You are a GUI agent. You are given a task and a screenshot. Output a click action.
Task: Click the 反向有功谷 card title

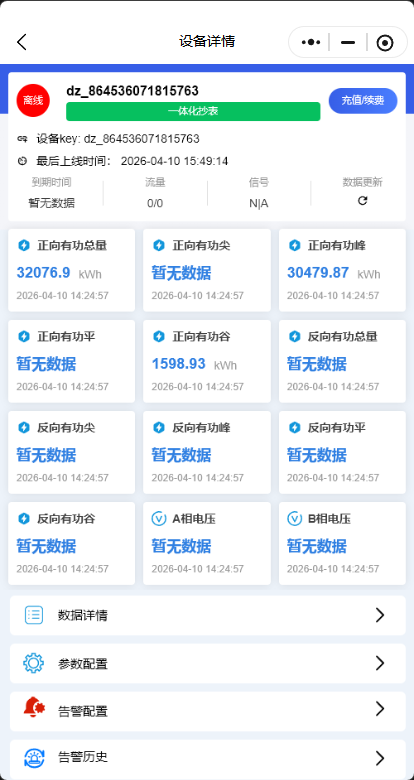pyautogui.click(x=66, y=519)
